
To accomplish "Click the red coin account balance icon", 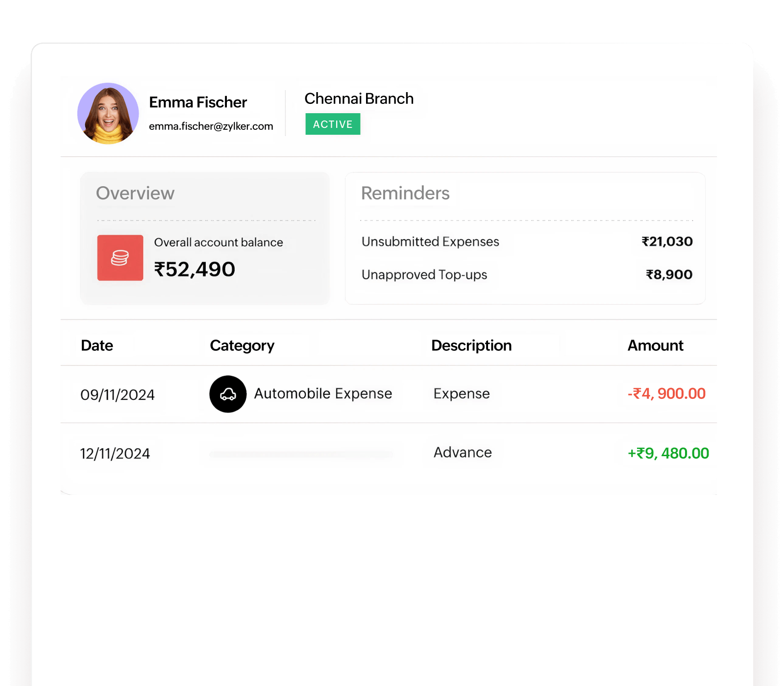I will pyautogui.click(x=120, y=258).
